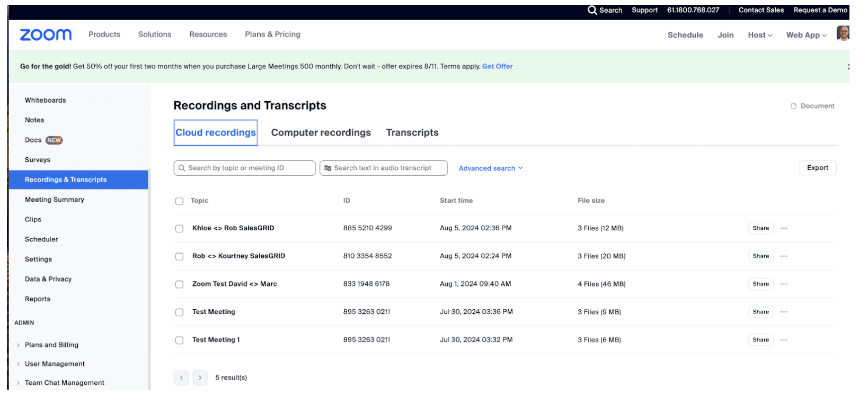This screenshot has width=868, height=396.
Task: Open the Khloe <> Rob SalesGRID recording
Action: coord(233,228)
